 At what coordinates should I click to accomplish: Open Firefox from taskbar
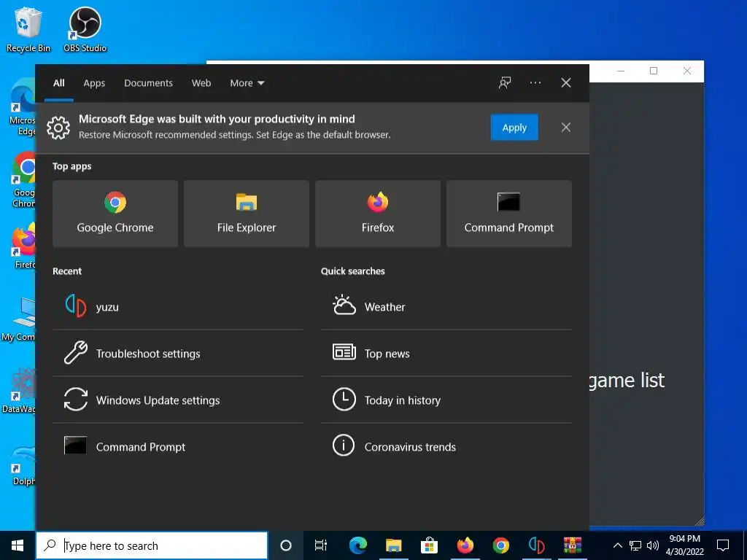coord(465,545)
